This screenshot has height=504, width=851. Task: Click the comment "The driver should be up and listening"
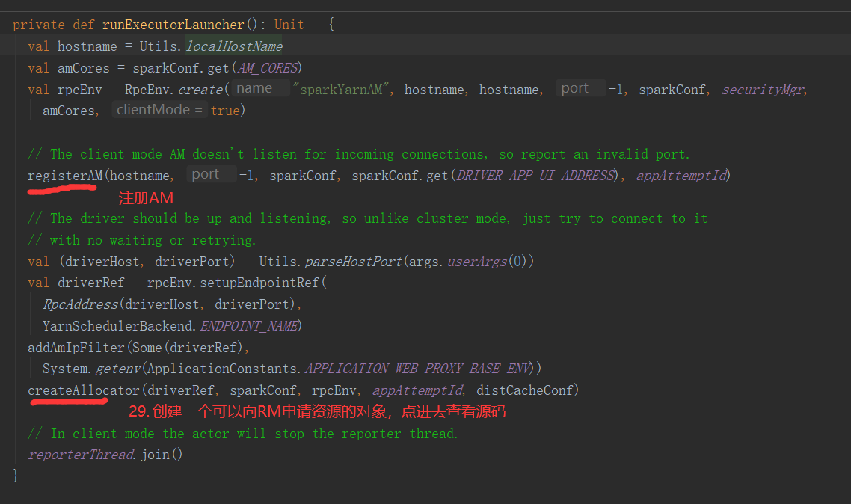(367, 218)
